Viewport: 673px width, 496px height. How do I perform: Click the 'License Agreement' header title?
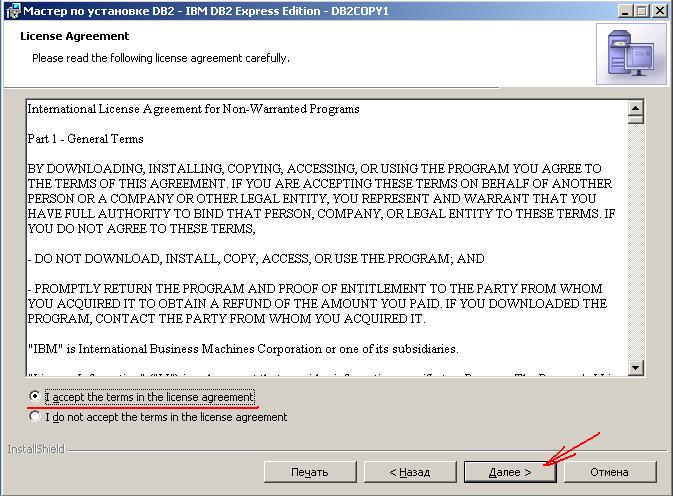(x=75, y=36)
